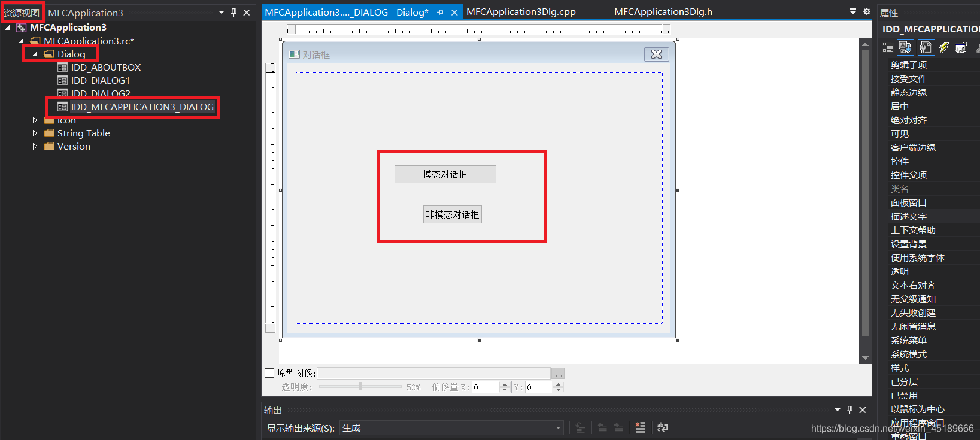The width and height of the screenshot is (980, 440).
Task: Click the dialog title bar icon beside 对话框
Action: click(x=294, y=54)
